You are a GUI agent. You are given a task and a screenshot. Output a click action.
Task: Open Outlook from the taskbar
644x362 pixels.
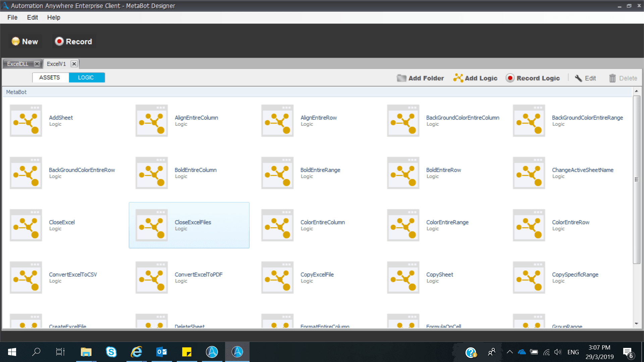162,352
